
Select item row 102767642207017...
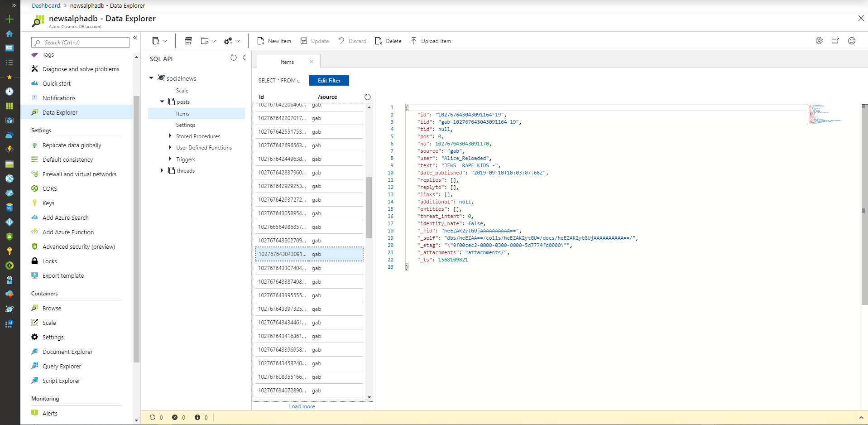[x=309, y=118]
